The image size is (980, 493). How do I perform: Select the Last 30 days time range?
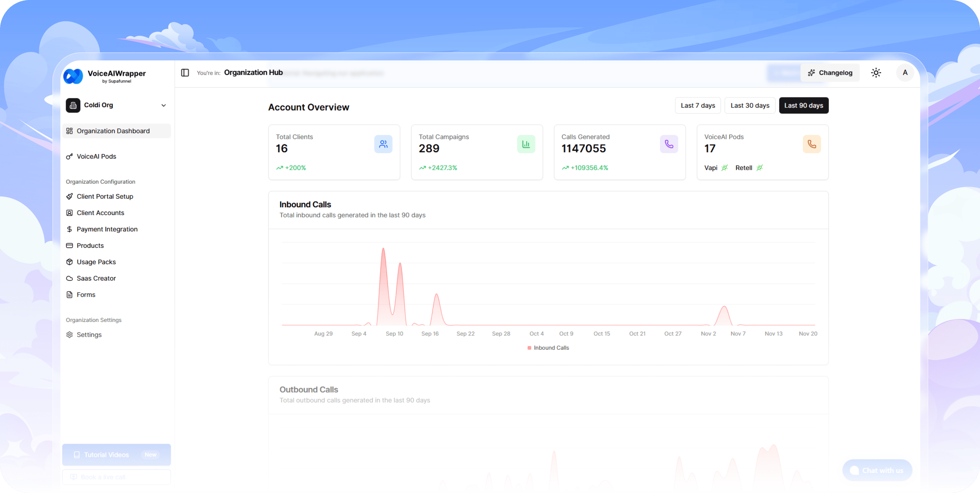pos(749,105)
